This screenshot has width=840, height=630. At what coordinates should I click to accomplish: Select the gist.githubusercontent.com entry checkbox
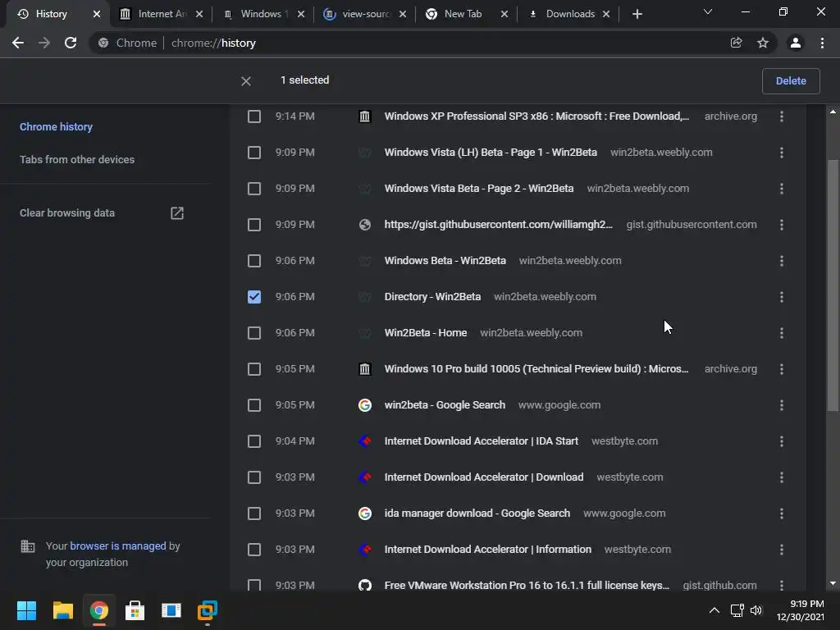[x=254, y=225]
